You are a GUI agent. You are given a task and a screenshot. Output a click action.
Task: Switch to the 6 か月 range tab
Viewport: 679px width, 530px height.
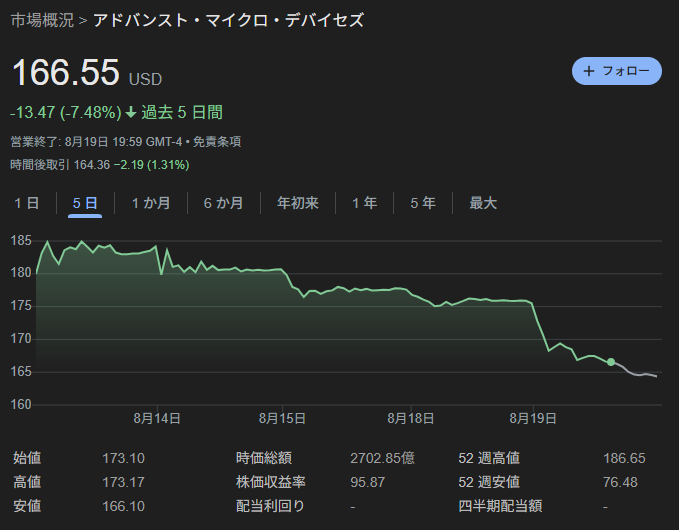coord(223,203)
